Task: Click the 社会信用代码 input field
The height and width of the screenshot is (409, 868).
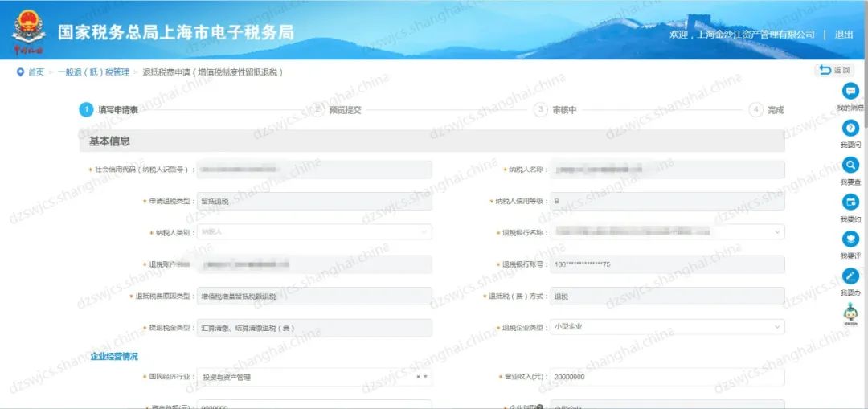Action: pyautogui.click(x=314, y=170)
